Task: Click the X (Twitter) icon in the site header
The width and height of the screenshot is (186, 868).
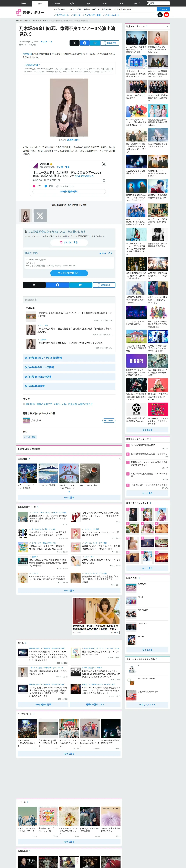Action: (160, 15)
